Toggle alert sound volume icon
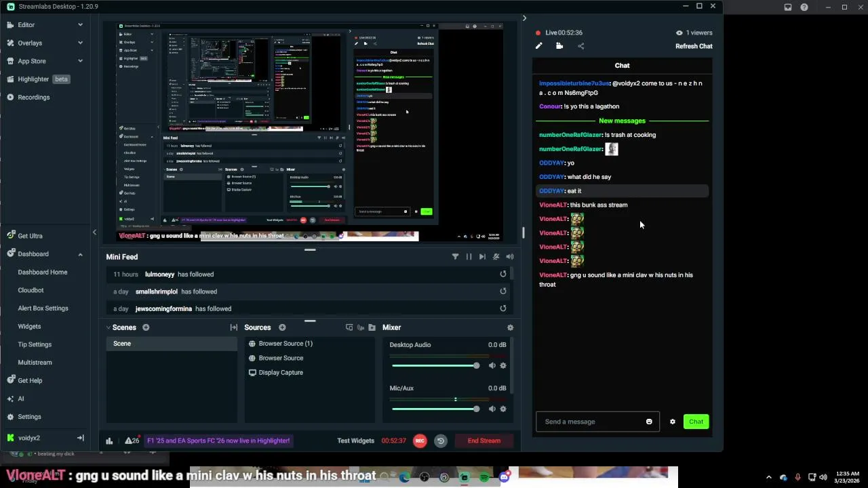The height and width of the screenshot is (488, 868). click(510, 257)
